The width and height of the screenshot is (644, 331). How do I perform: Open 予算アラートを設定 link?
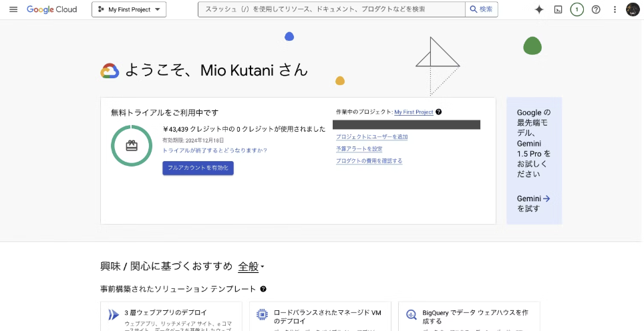point(359,149)
